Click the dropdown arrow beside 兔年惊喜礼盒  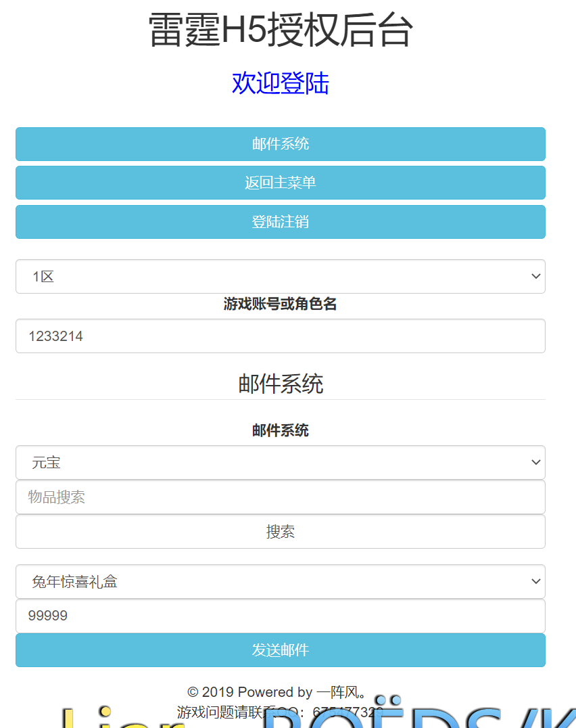(x=535, y=581)
